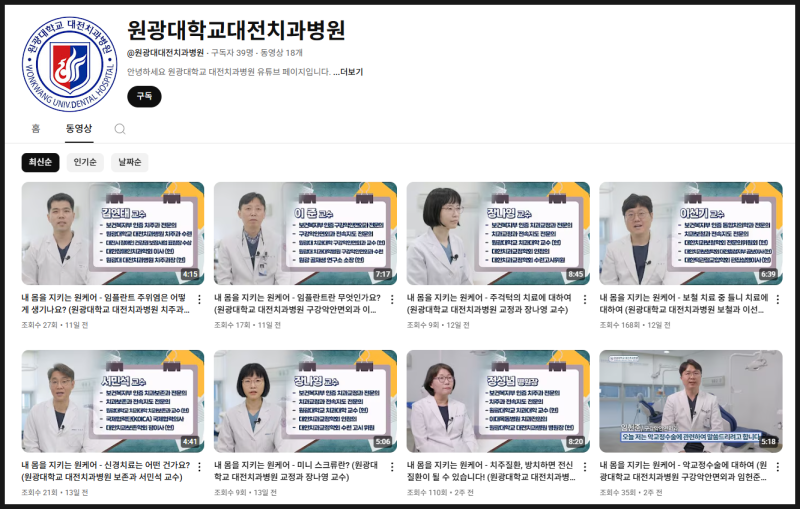
Task: Play the 이선기 교수 video thumbnail
Action: point(691,234)
